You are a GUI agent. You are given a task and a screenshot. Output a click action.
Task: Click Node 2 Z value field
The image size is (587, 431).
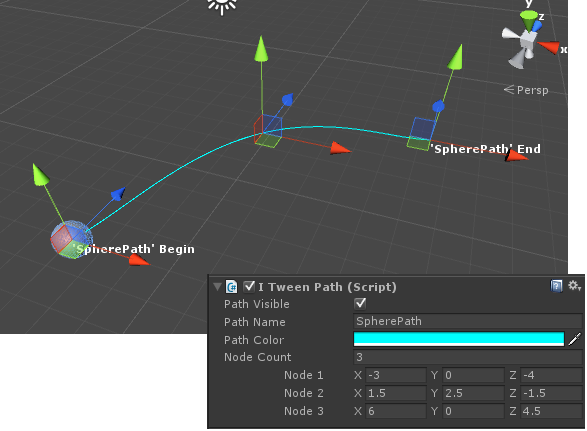point(551,393)
